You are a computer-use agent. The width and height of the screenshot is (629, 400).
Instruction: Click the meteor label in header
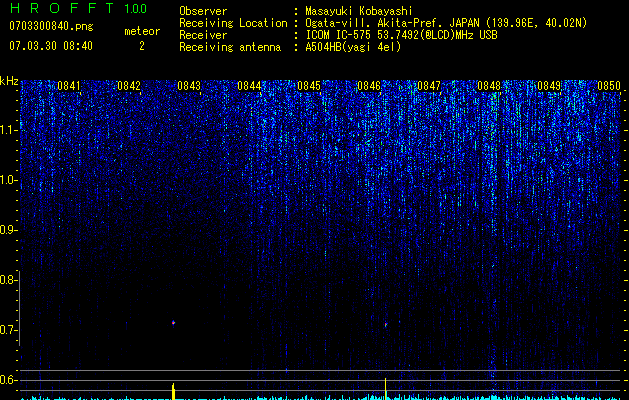[x=142, y=31]
